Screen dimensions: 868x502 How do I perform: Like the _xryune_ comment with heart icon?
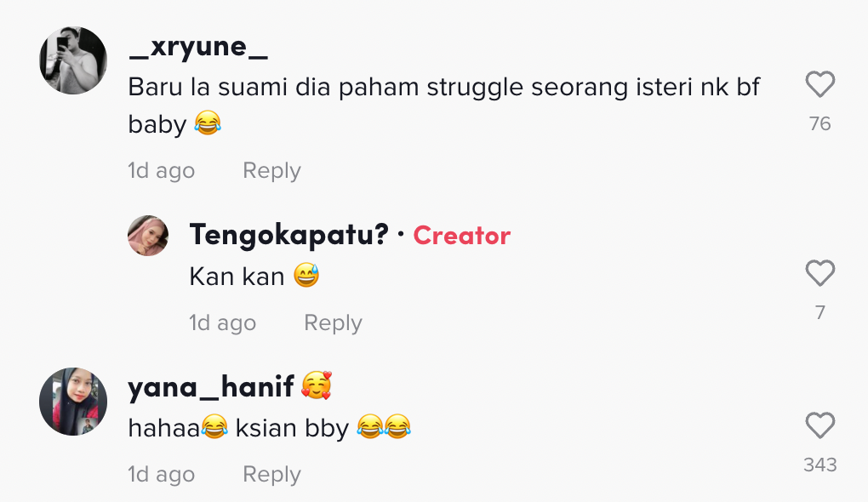coord(819,84)
